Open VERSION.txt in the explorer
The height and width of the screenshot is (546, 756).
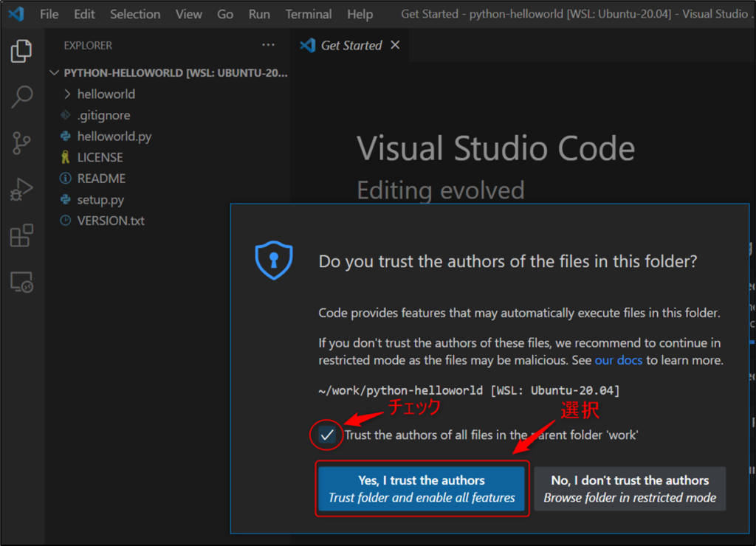pos(169,221)
